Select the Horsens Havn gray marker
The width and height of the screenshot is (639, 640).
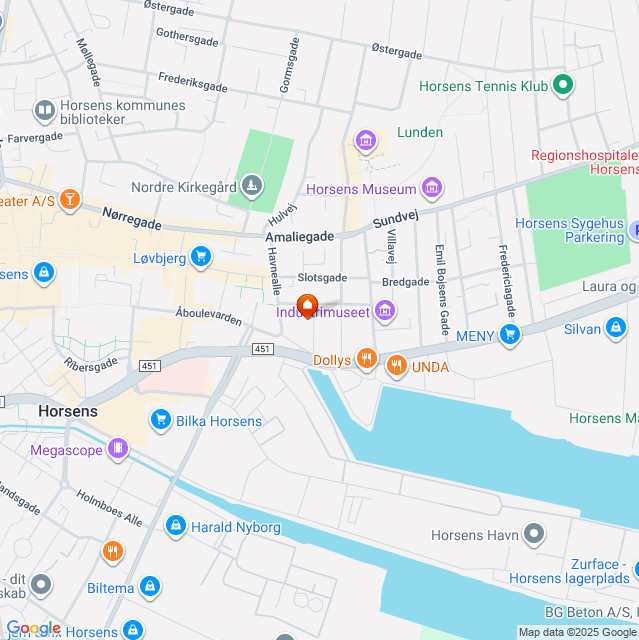[x=535, y=533]
